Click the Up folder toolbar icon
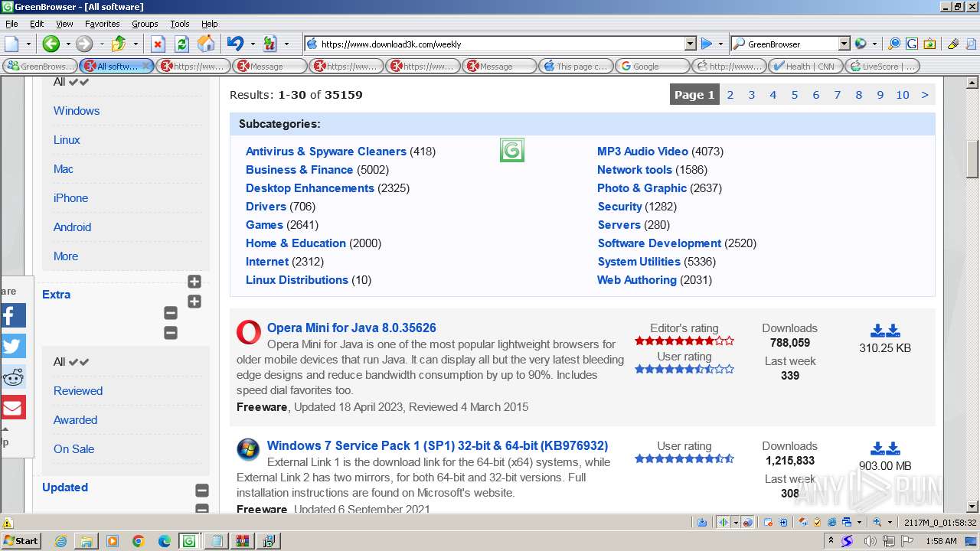 point(119,44)
